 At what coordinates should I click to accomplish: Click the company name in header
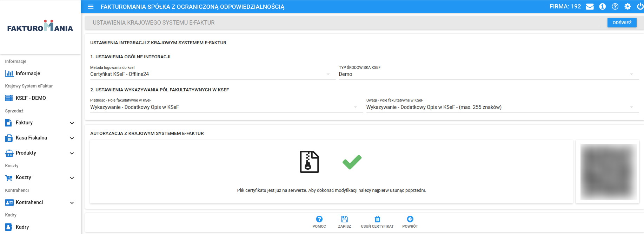pyautogui.click(x=192, y=7)
